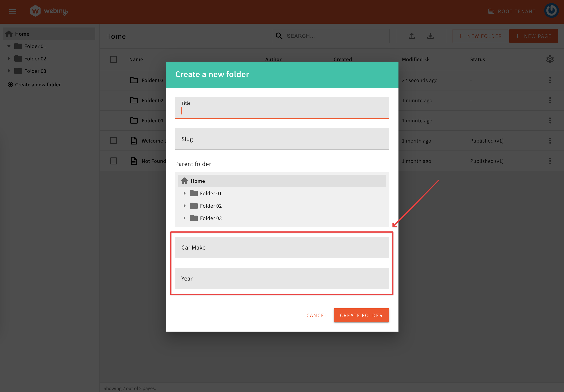This screenshot has height=392, width=564.
Task: Expand Folder 03 in the dialog tree
Action: click(185, 218)
